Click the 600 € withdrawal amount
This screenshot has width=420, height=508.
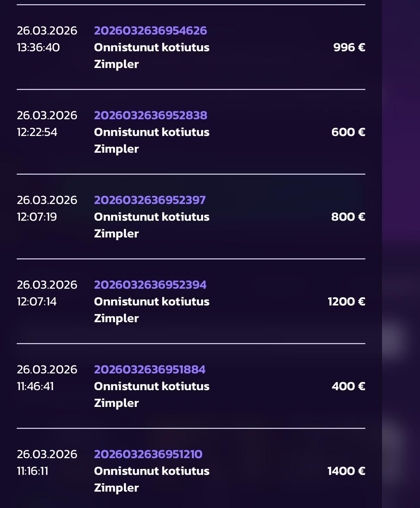(348, 132)
